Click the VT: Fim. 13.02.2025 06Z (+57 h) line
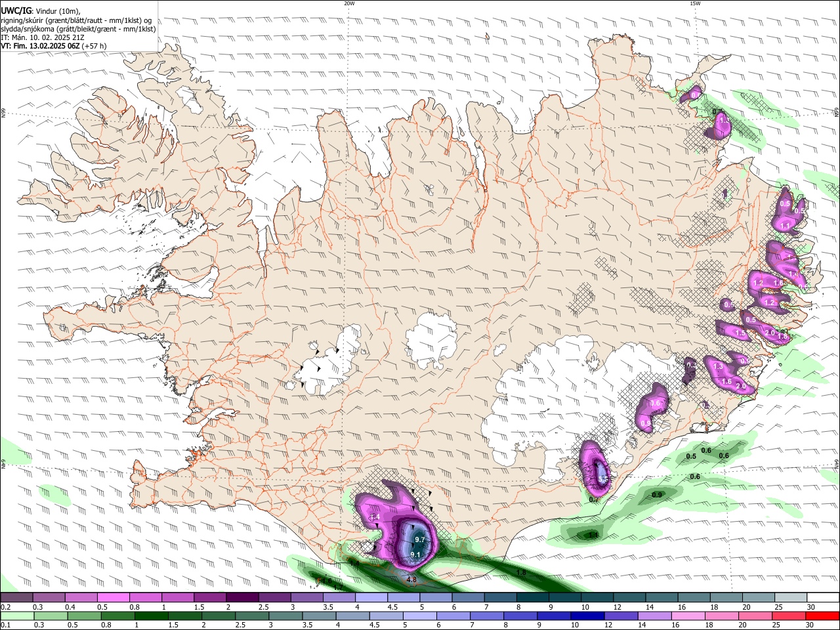Screen dimensions: 840x630 click(54, 46)
